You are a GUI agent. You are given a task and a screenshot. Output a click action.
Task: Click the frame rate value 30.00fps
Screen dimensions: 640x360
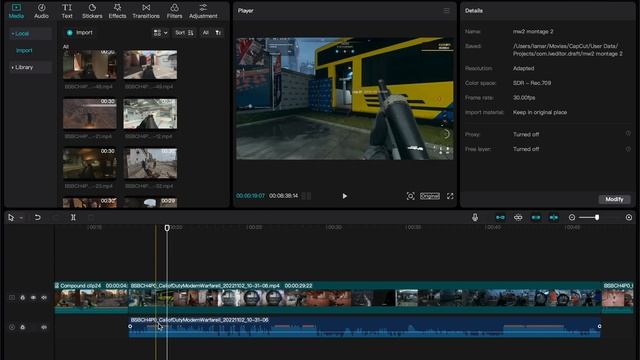pos(524,98)
